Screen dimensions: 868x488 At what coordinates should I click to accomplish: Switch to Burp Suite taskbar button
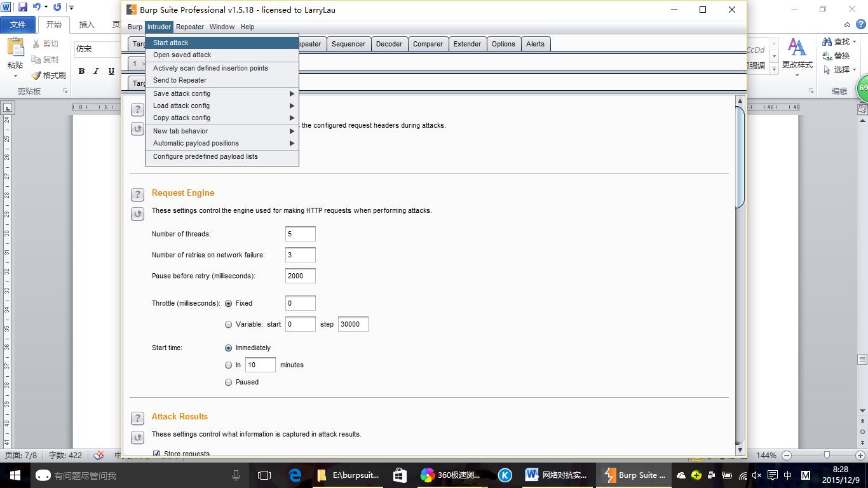[x=634, y=475]
